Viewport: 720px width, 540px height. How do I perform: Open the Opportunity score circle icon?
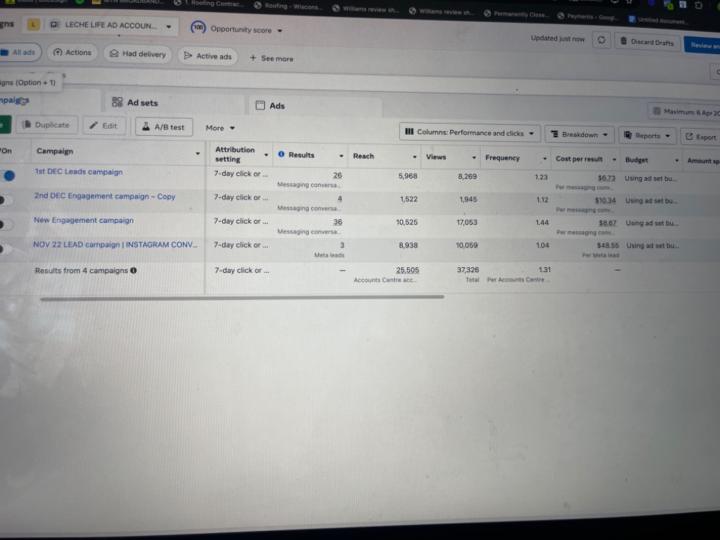click(x=198, y=28)
